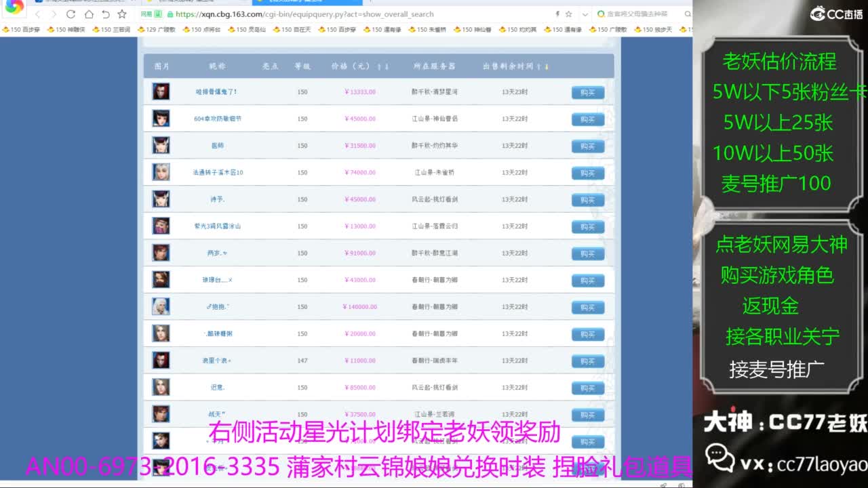Open the nickname link of ¥11000.00 listing

pyautogui.click(x=218, y=361)
